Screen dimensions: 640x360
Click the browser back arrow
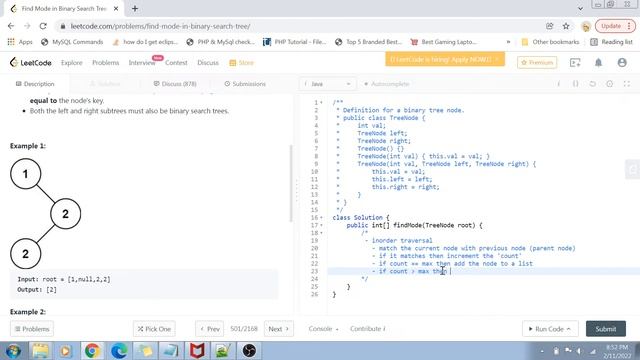(11, 26)
